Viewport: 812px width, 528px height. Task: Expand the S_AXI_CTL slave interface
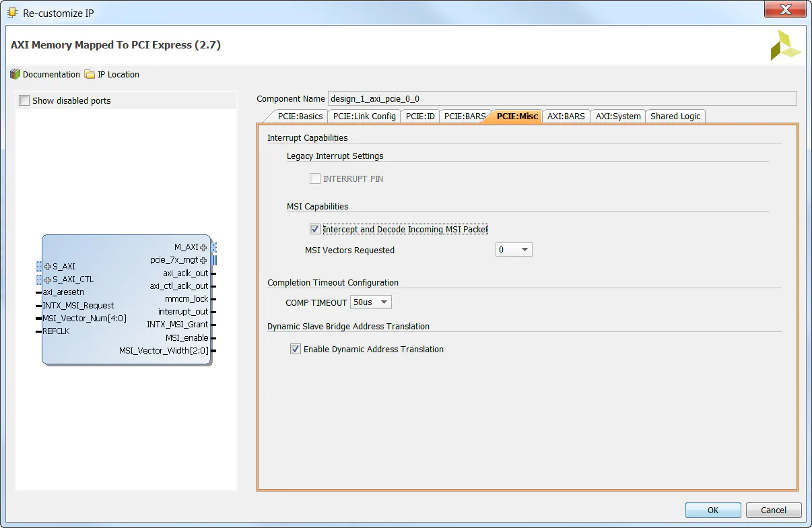(x=48, y=279)
